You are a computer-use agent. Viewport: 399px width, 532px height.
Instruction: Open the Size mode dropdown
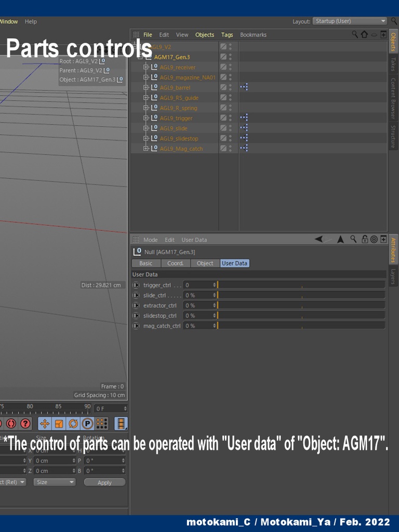pyautogui.click(x=54, y=482)
